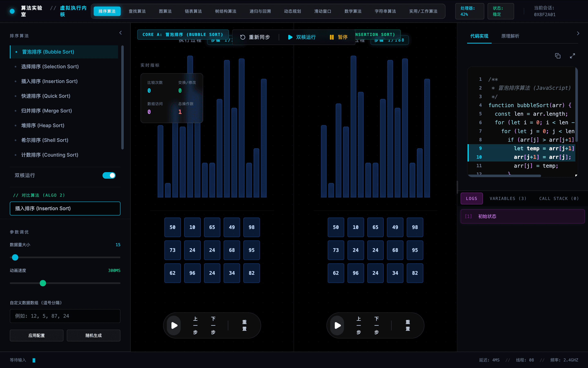Switch to the 链表算法 tab
Image resolution: width=588 pixels, height=368 pixels.
click(x=193, y=11)
